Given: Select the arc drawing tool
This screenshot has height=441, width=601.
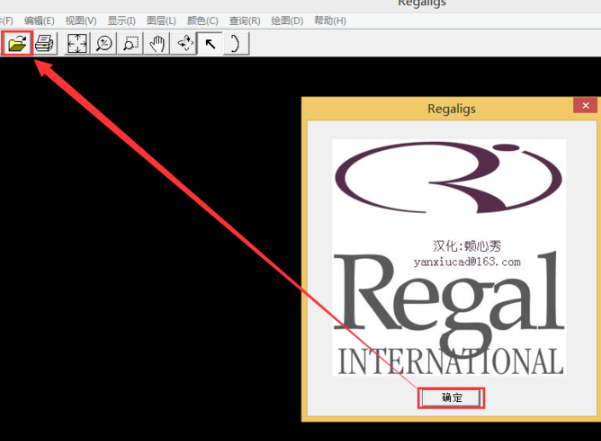Looking at the screenshot, I should coord(234,43).
